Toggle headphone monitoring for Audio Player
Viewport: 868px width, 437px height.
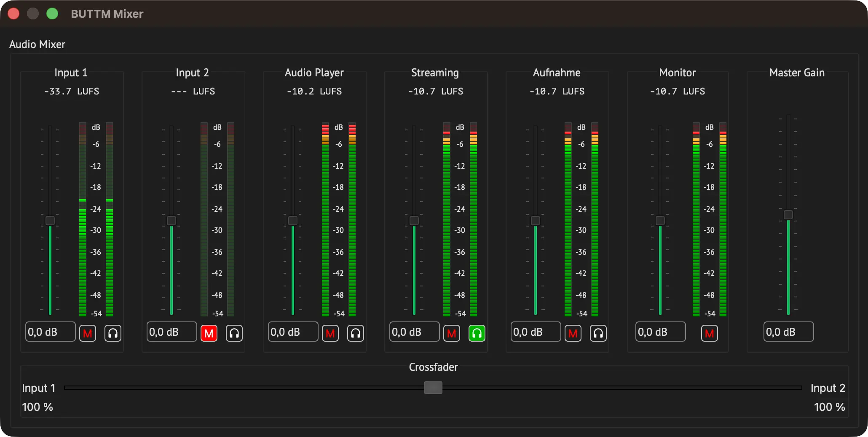point(355,333)
